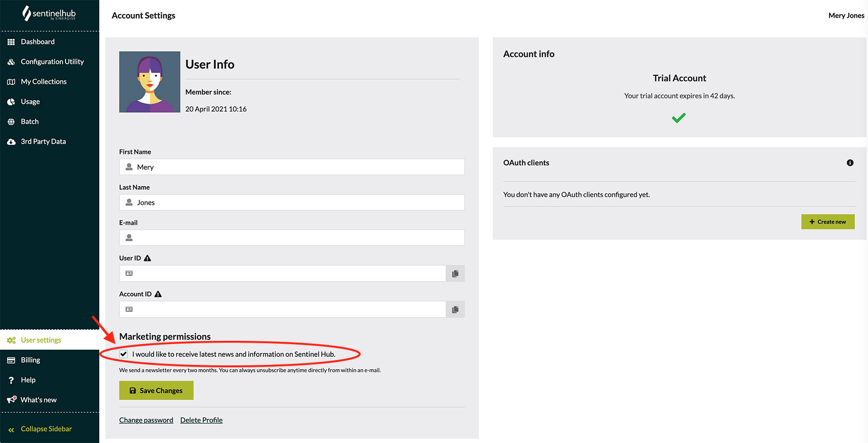
Task: Open the Billing page
Action: (30, 360)
